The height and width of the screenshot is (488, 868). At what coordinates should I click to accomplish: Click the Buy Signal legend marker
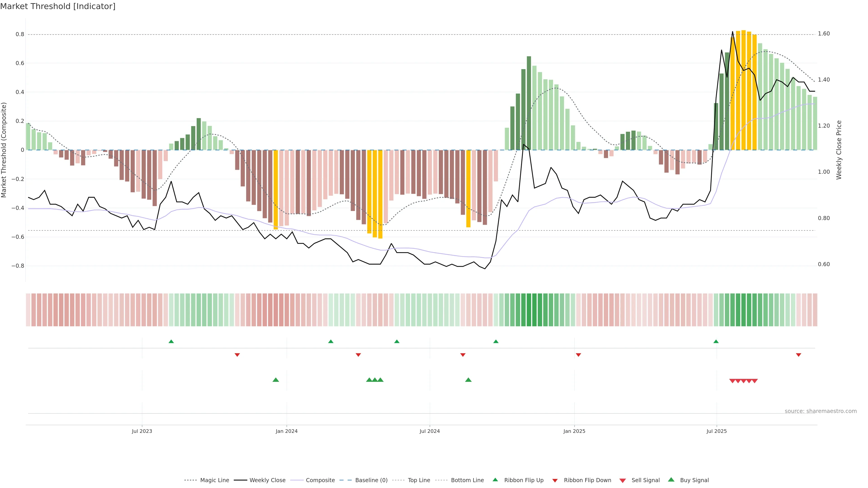point(671,480)
